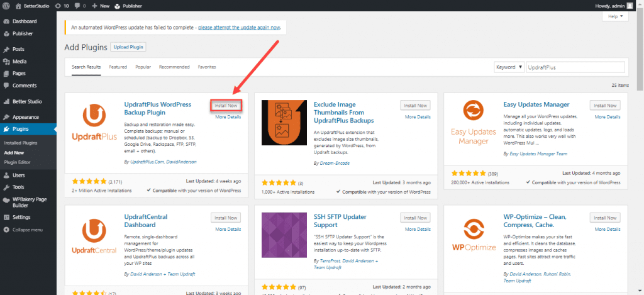The image size is (644, 295).
Task: Open the updates counter showing 10
Action: (x=61, y=6)
